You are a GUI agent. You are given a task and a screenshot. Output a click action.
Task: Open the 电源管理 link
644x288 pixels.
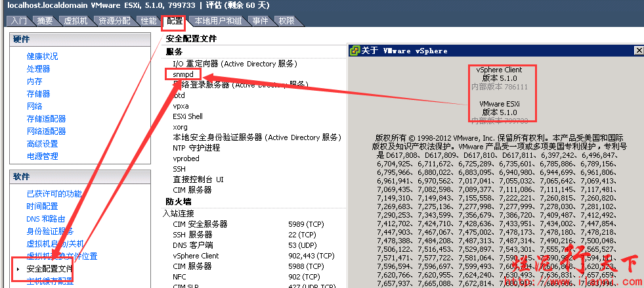click(42, 156)
